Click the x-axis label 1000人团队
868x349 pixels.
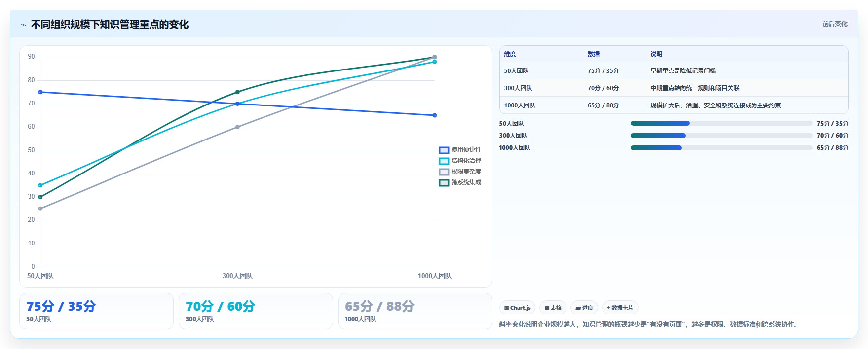pos(435,276)
